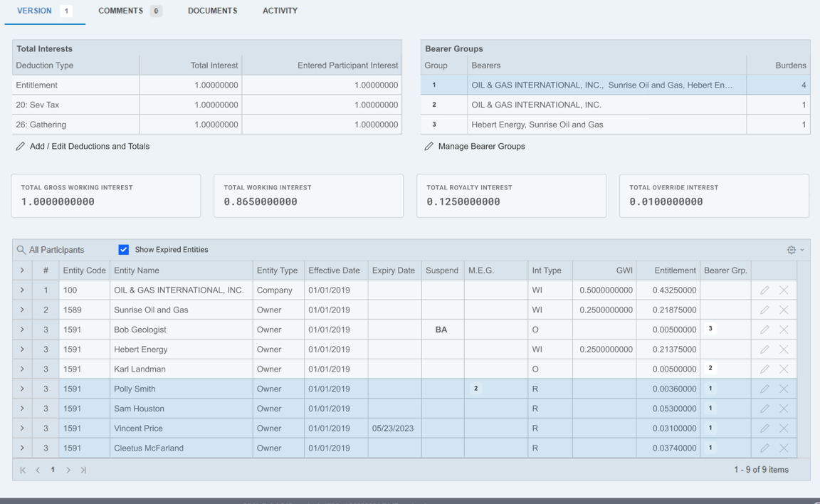Expand the Vincent Price row
The image size is (820, 504).
[x=22, y=429]
